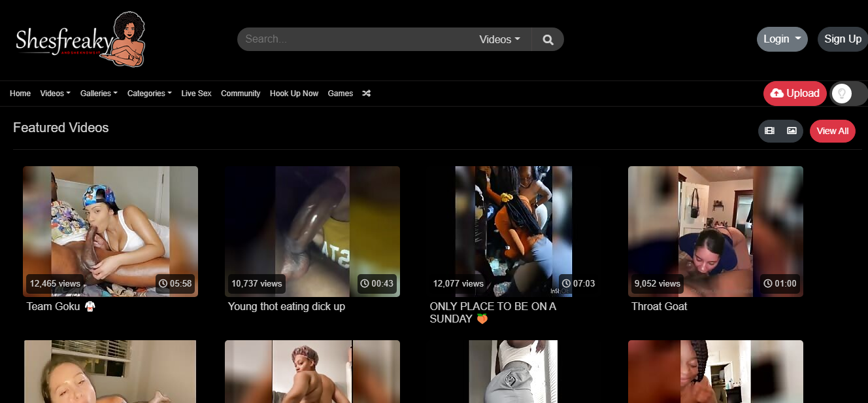Open the Team Goku video title link
This screenshot has height=403, width=868.
click(54, 306)
